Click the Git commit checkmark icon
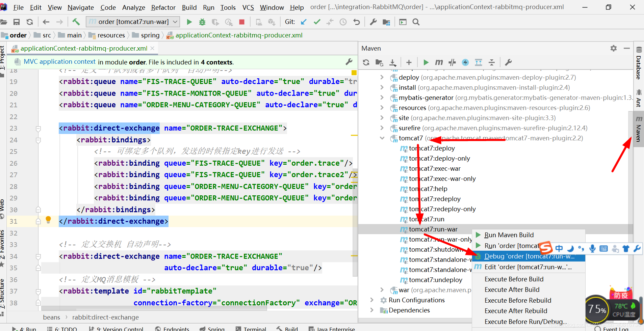644x331 pixels. pyautogui.click(x=317, y=22)
